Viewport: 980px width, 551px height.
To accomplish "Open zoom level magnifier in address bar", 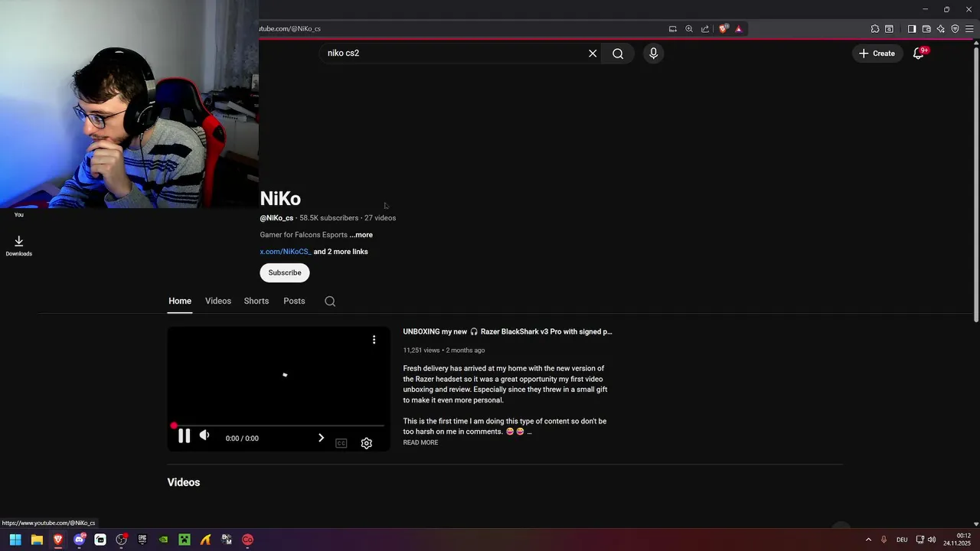I will click(689, 29).
